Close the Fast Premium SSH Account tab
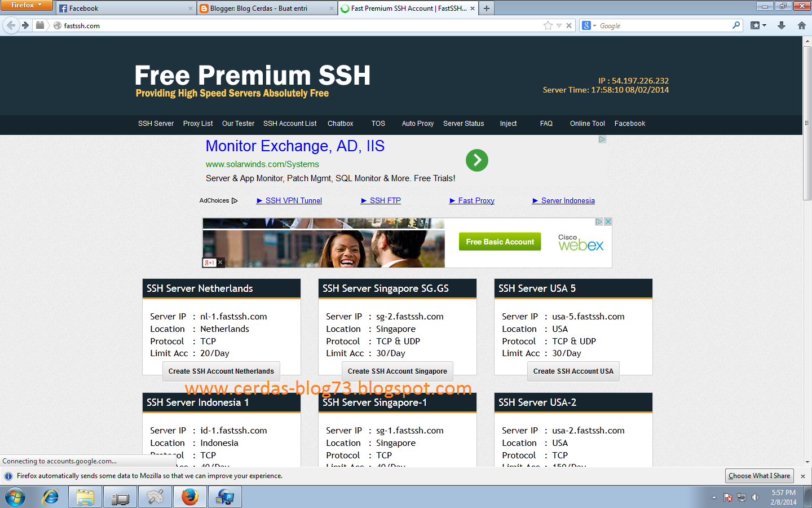The height and width of the screenshot is (508, 812). coord(473,8)
